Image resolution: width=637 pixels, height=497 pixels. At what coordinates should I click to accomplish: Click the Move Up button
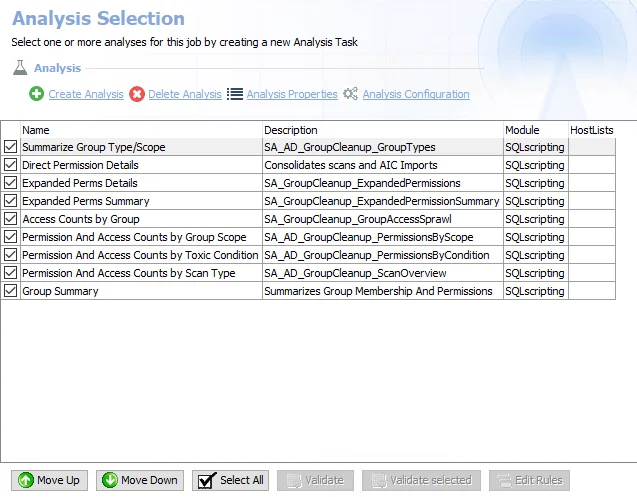tap(49, 480)
